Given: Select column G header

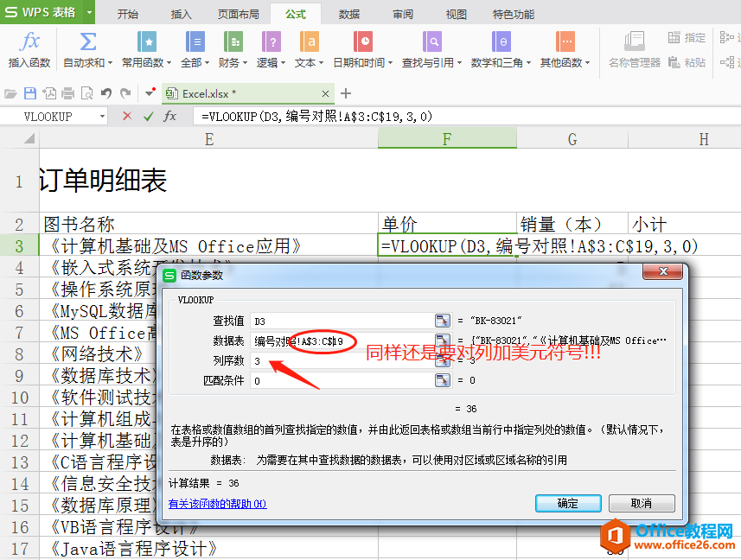Looking at the screenshot, I should point(572,139).
